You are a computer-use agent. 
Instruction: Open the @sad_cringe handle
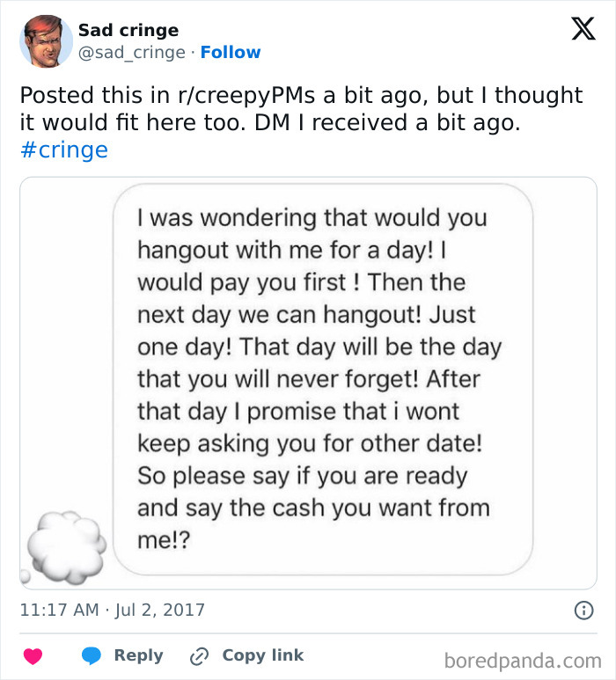pyautogui.click(x=132, y=53)
